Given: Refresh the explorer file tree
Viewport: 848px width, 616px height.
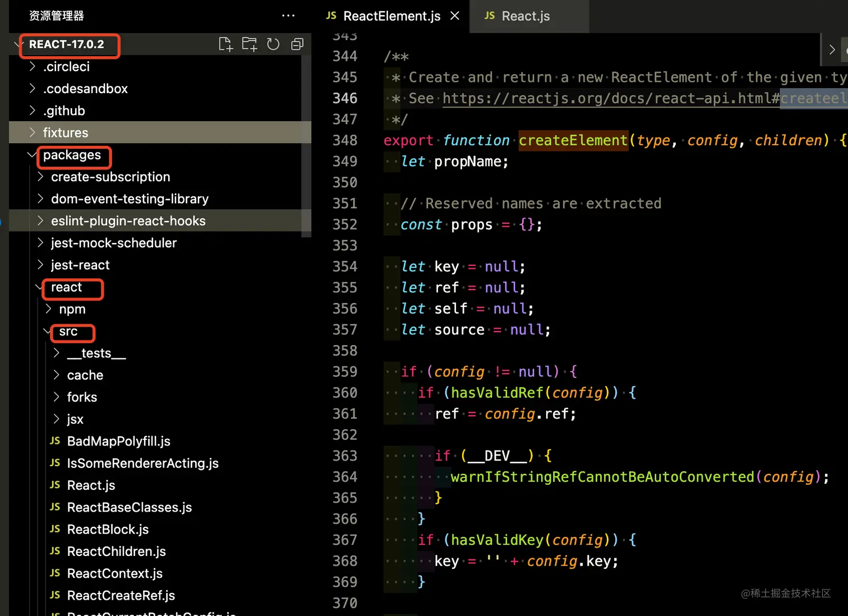Looking at the screenshot, I should click(273, 44).
